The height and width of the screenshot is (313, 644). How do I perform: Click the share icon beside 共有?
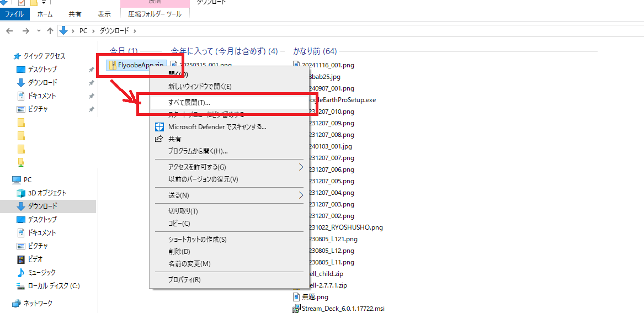[x=159, y=139]
